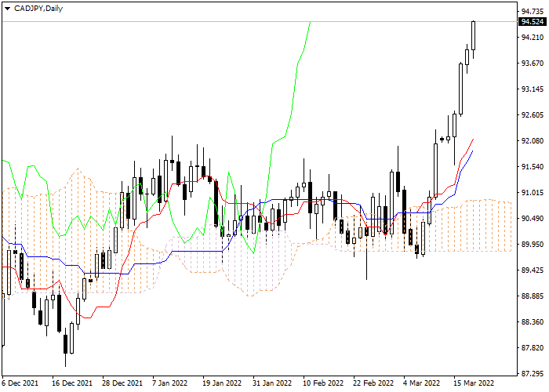Click the 87.295 price axis label

click(x=532, y=374)
